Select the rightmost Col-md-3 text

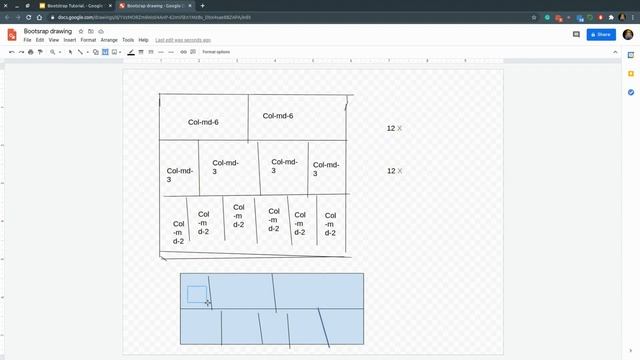coord(326,169)
